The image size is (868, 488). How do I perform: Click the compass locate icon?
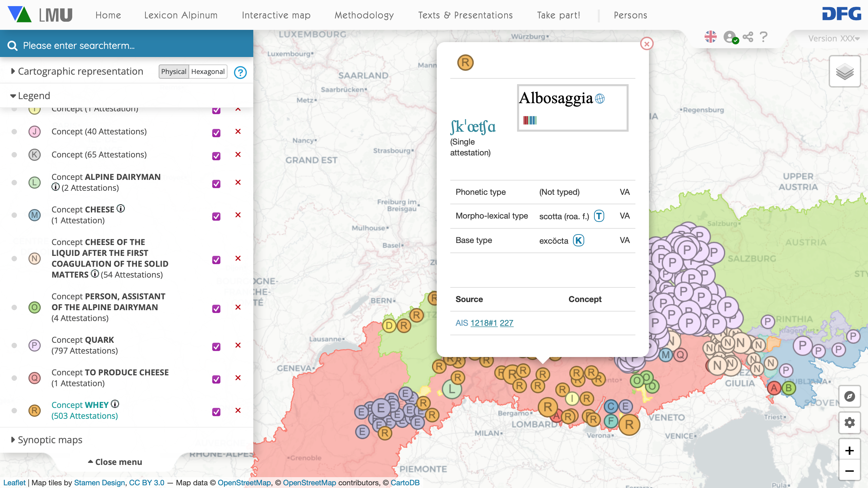pyautogui.click(x=849, y=396)
